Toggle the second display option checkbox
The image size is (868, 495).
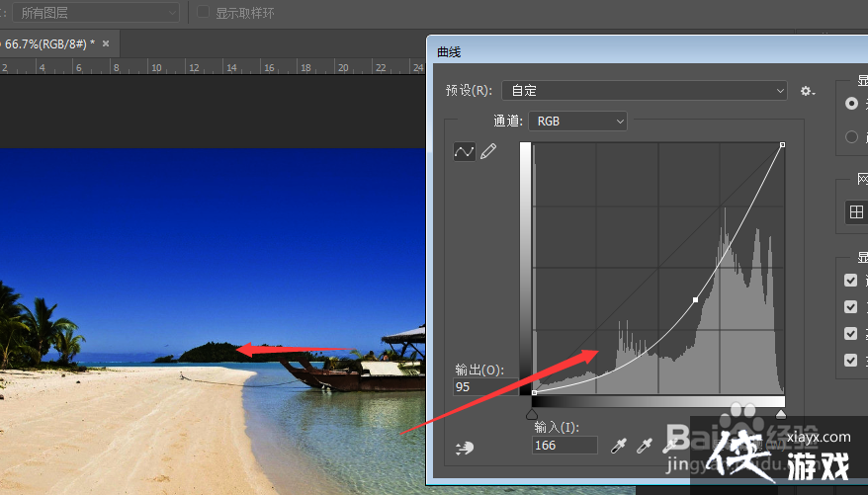click(850, 307)
